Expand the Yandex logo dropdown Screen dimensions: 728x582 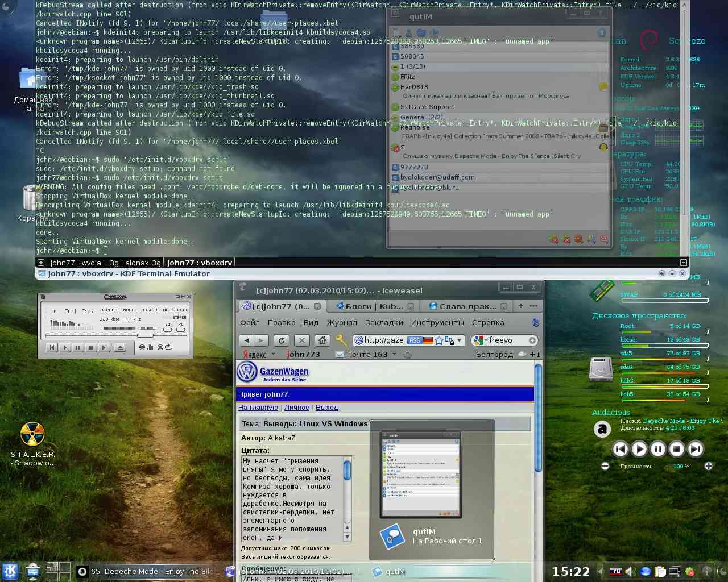pos(274,354)
